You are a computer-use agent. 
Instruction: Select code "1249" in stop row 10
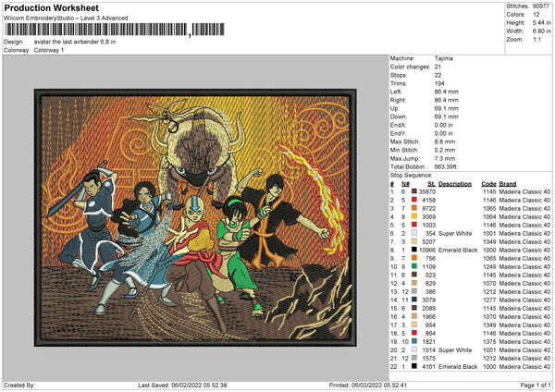489,266
